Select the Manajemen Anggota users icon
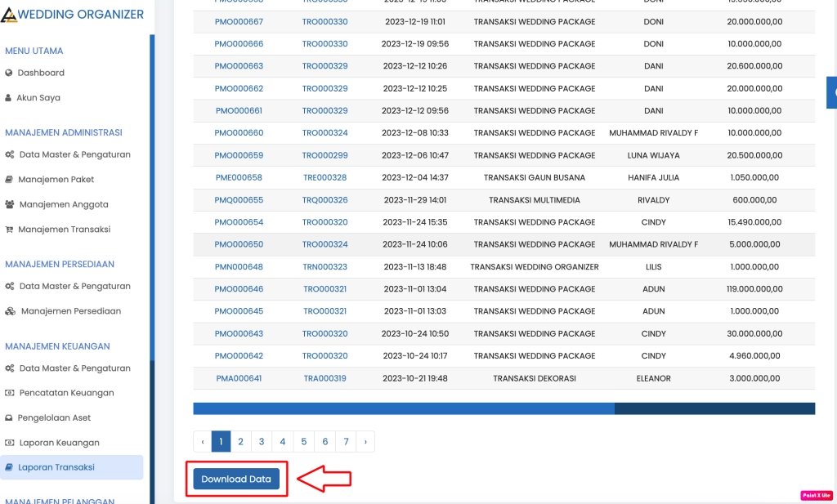The width and height of the screenshot is (837, 504). point(9,204)
